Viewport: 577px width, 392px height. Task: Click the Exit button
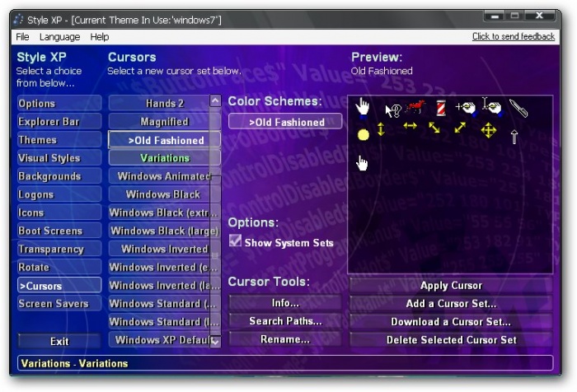click(59, 341)
